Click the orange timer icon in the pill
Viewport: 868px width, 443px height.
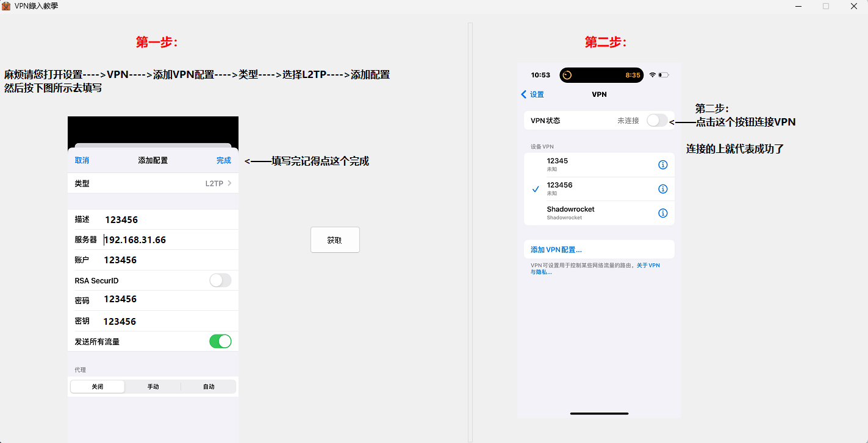[567, 75]
